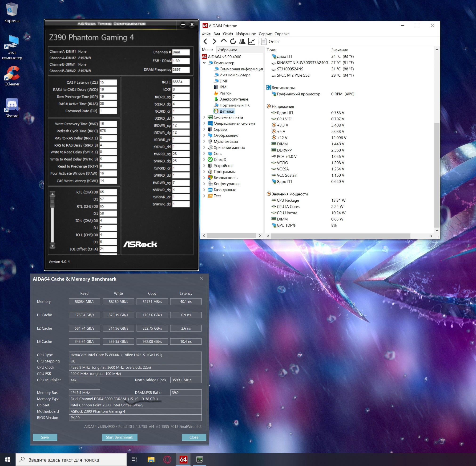Viewport: 476px width, 466px height.
Task: Click the up-level arrow in AIDA64 toolbar
Action: point(223,41)
